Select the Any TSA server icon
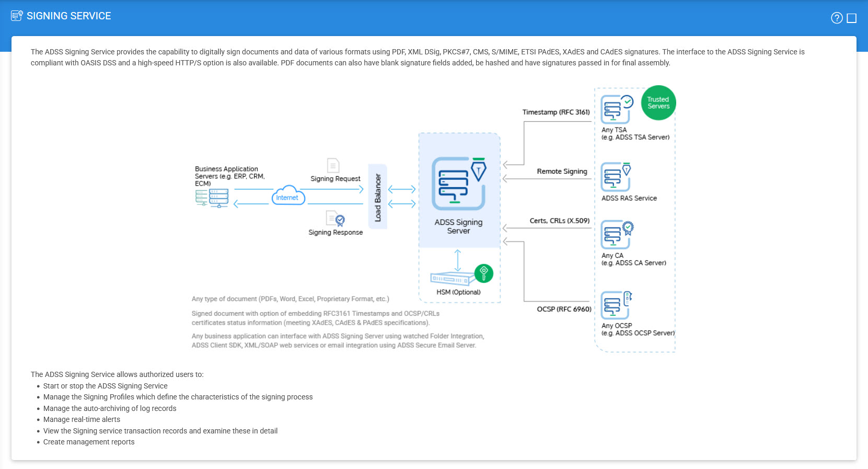Screen dimensions: 868x469 (617, 109)
